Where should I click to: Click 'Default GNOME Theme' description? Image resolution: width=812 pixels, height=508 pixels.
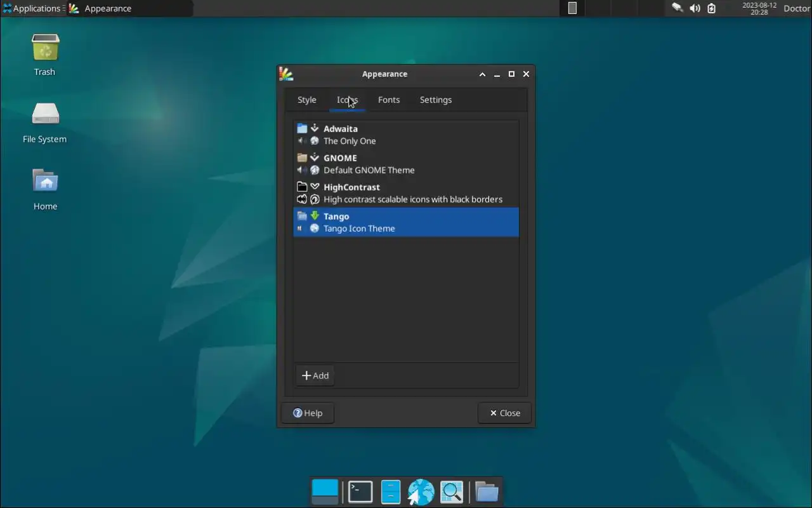pyautogui.click(x=369, y=170)
